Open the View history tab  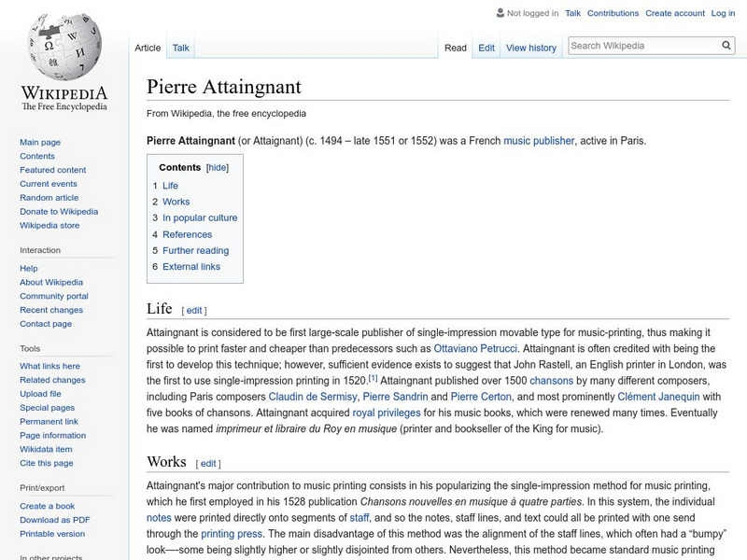529,47
